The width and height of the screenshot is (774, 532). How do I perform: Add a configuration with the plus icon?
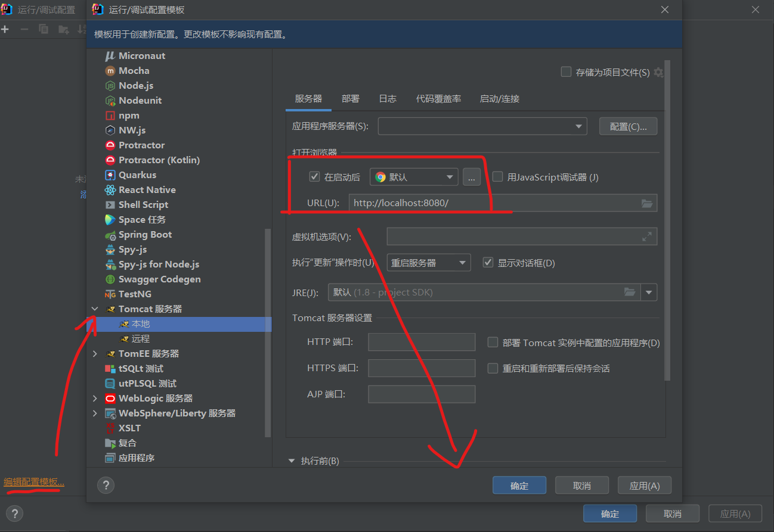click(5, 29)
